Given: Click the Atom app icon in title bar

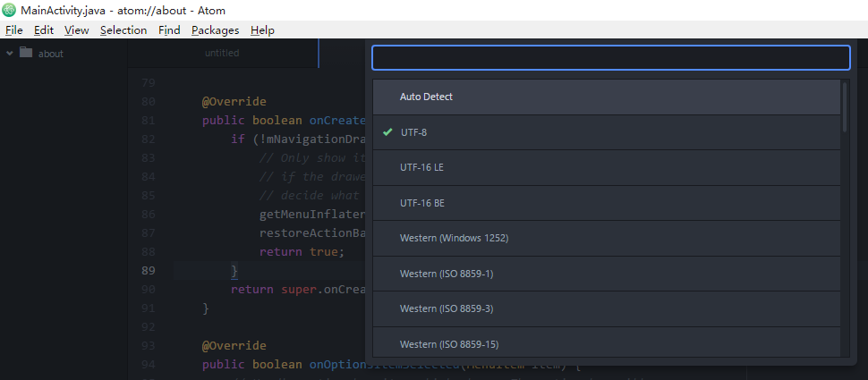Looking at the screenshot, I should (x=10, y=10).
